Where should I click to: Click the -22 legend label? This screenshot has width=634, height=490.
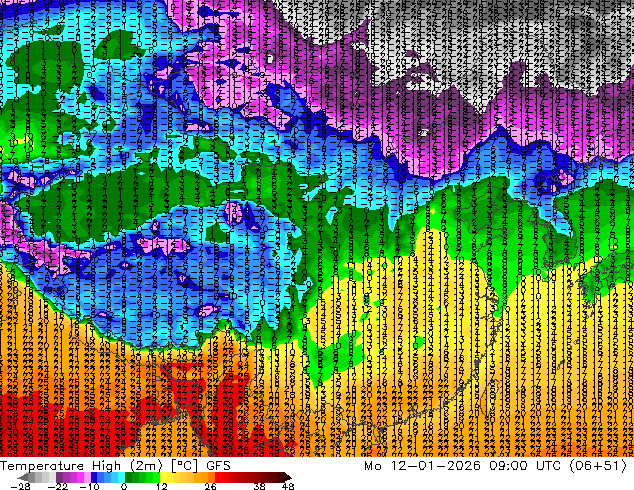pos(58,486)
